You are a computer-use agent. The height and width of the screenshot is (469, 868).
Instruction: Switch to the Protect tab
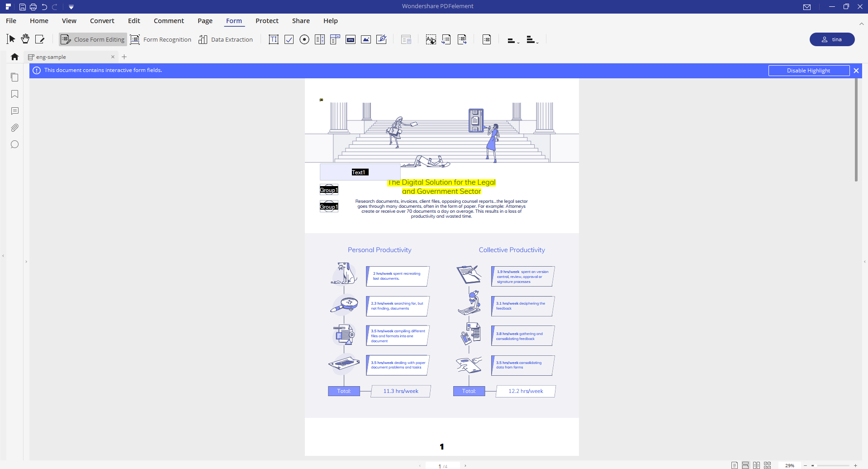267,21
